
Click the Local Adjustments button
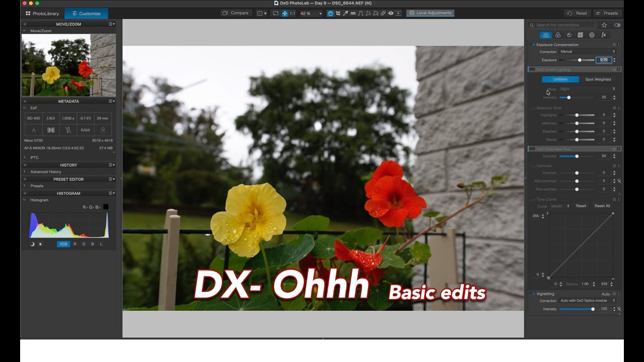pos(430,13)
